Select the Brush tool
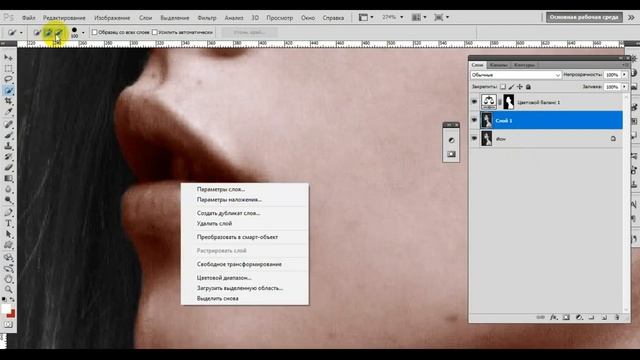Viewport: 640px width, 360px height. point(8,135)
